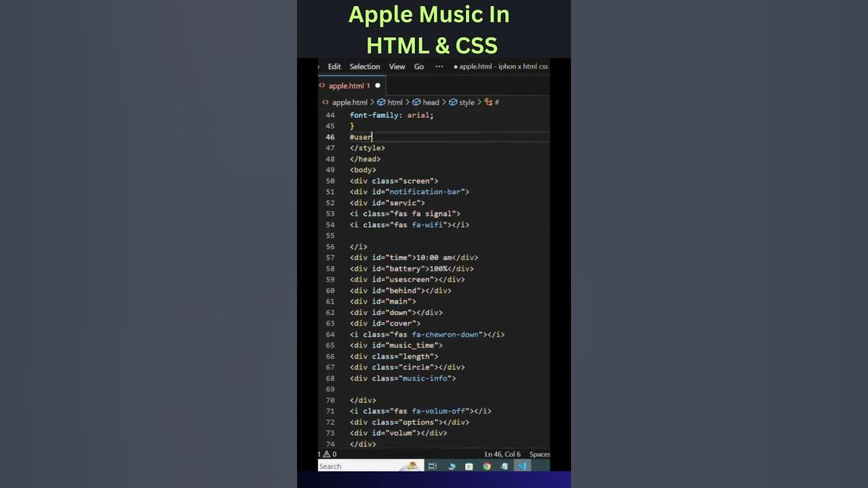Click 'length' class on line 66
Image resolution: width=868 pixels, height=488 pixels.
click(416, 357)
